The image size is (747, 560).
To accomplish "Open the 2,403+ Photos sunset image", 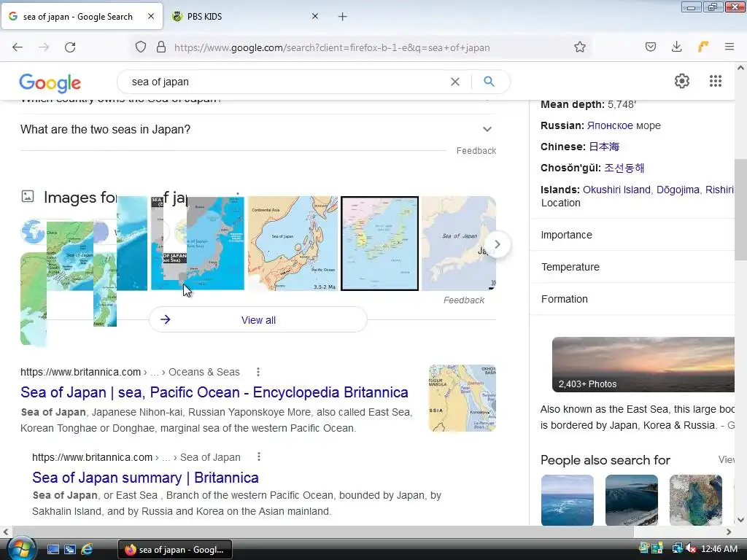I will [x=643, y=365].
